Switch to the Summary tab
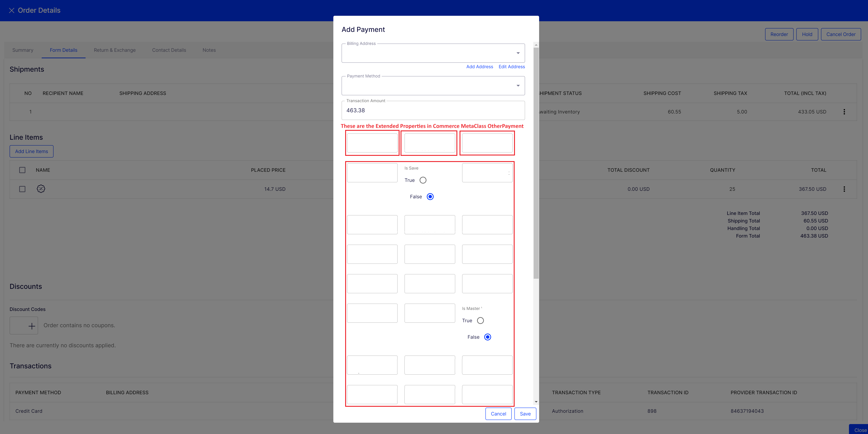 23,50
